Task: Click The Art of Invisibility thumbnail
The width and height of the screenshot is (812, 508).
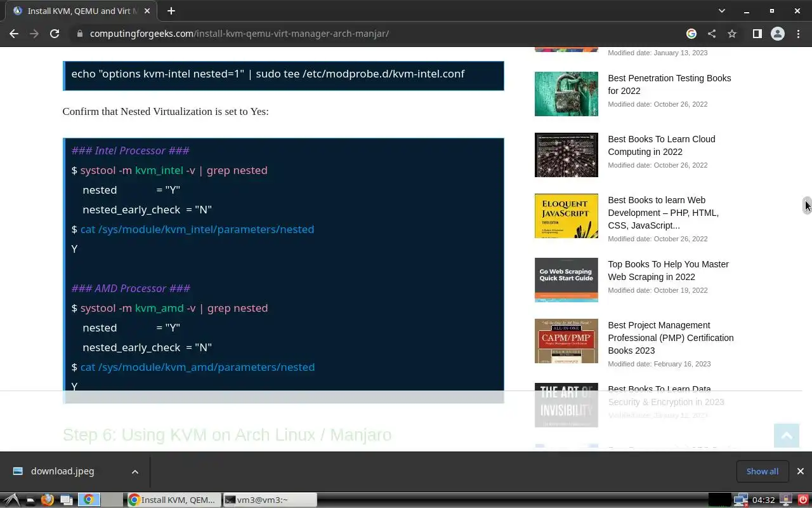Action: [x=566, y=405]
